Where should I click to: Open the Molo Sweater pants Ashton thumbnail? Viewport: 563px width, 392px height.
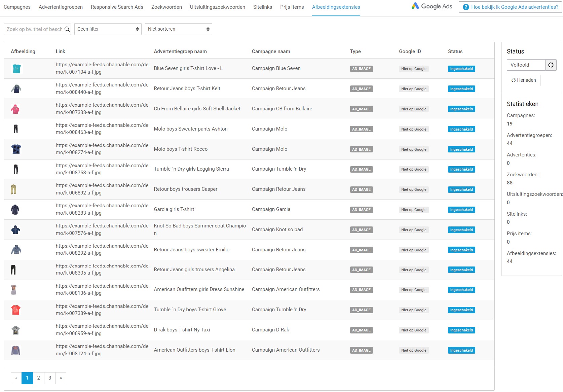pos(16,129)
